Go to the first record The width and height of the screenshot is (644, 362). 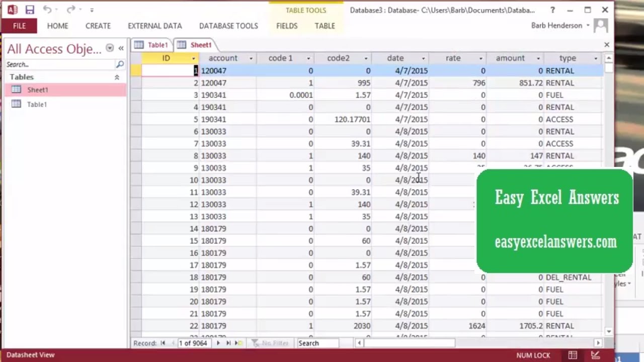click(163, 343)
